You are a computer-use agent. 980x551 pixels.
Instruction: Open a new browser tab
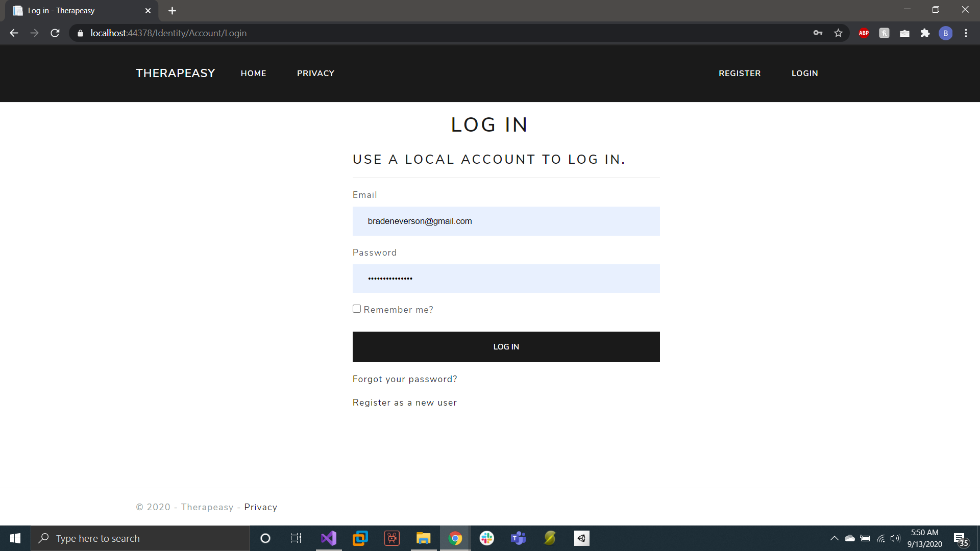coord(172,11)
